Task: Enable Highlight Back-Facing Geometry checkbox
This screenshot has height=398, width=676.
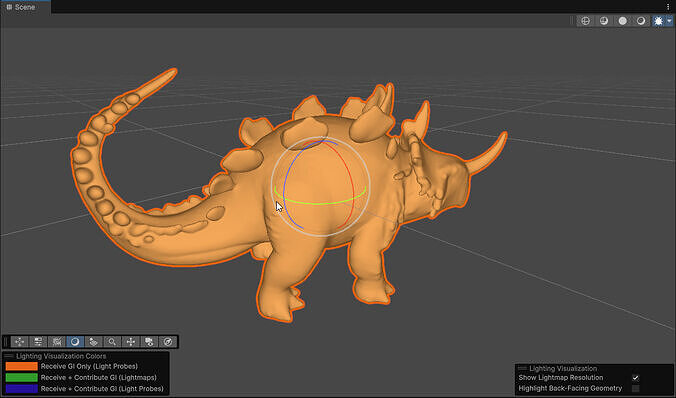Action: (635, 389)
